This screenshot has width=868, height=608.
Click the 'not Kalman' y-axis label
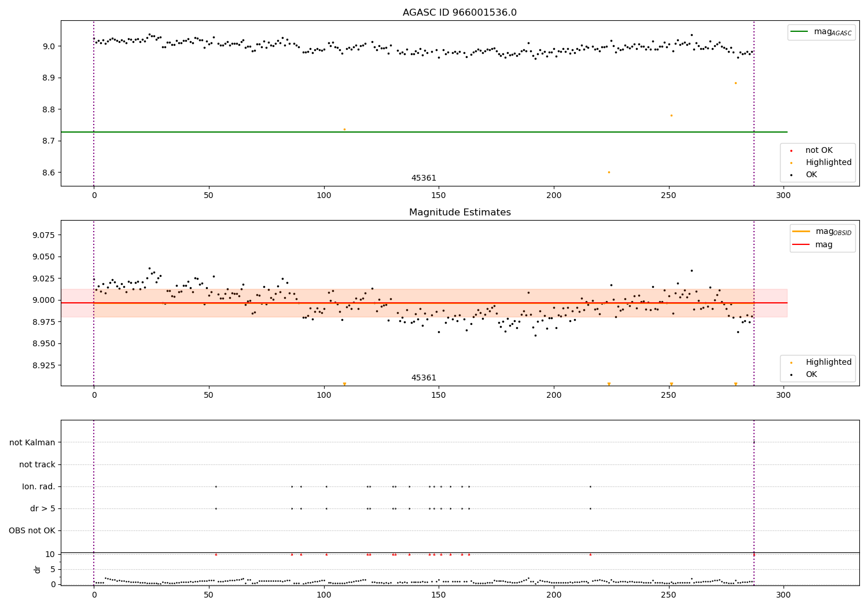pyautogui.click(x=32, y=443)
